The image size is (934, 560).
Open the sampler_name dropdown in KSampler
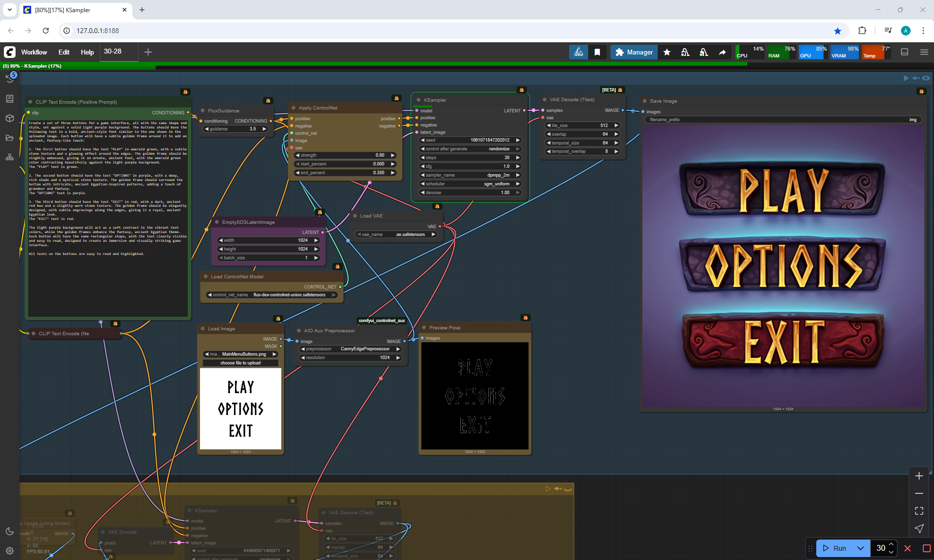469,175
